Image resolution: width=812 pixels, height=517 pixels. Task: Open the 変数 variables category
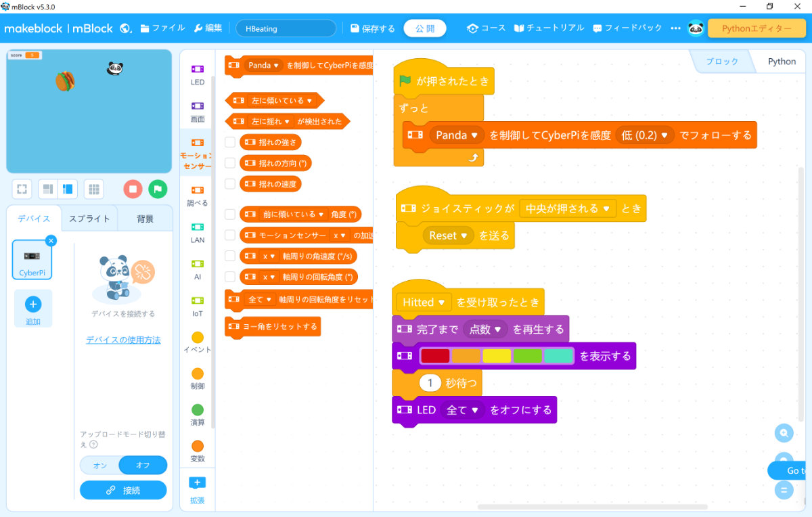point(197,450)
